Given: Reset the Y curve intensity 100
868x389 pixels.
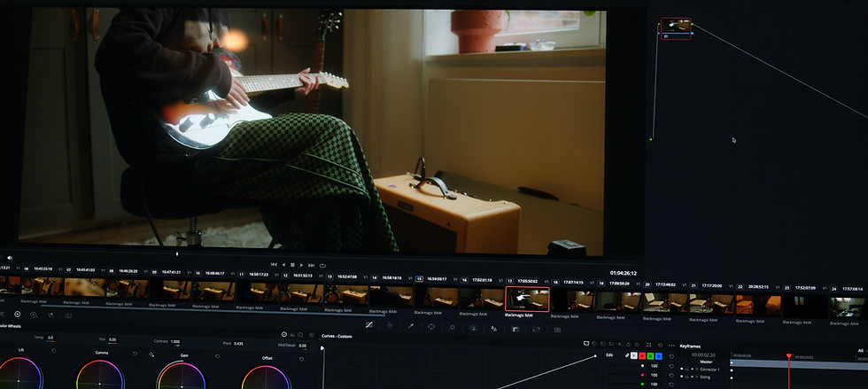Looking at the screenshot, I should [671, 366].
